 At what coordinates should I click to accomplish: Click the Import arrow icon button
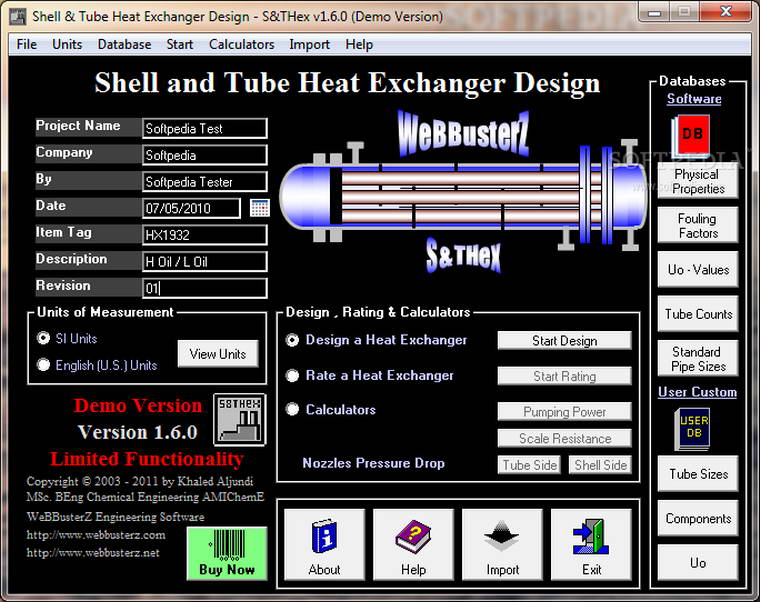point(502,544)
